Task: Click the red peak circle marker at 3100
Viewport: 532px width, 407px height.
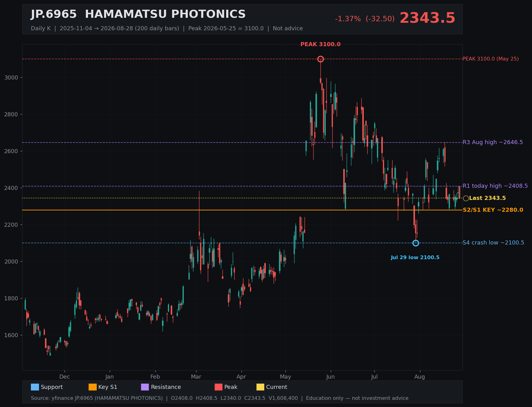Action: [320, 59]
